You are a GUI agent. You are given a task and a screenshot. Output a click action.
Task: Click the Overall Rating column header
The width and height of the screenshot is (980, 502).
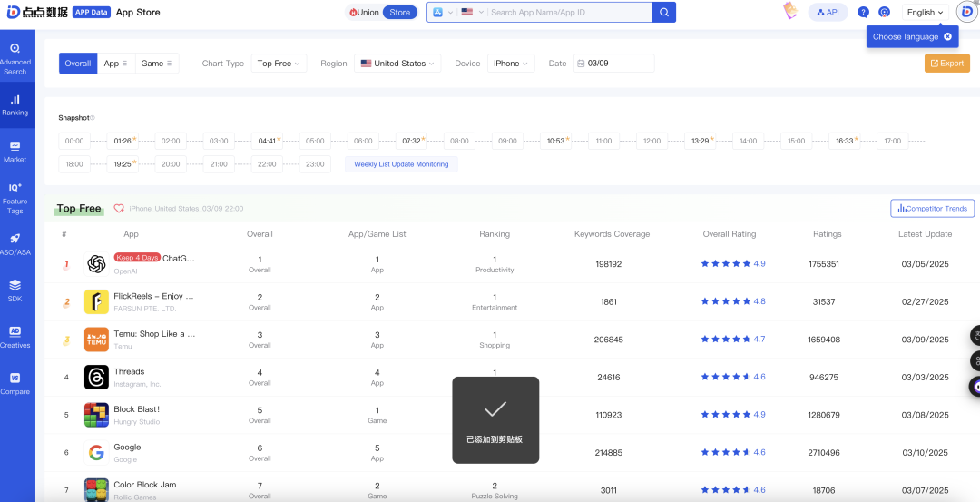pyautogui.click(x=730, y=234)
